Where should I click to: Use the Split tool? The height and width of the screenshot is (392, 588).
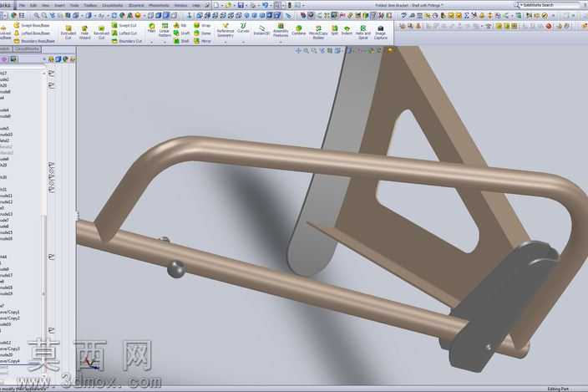[334, 30]
